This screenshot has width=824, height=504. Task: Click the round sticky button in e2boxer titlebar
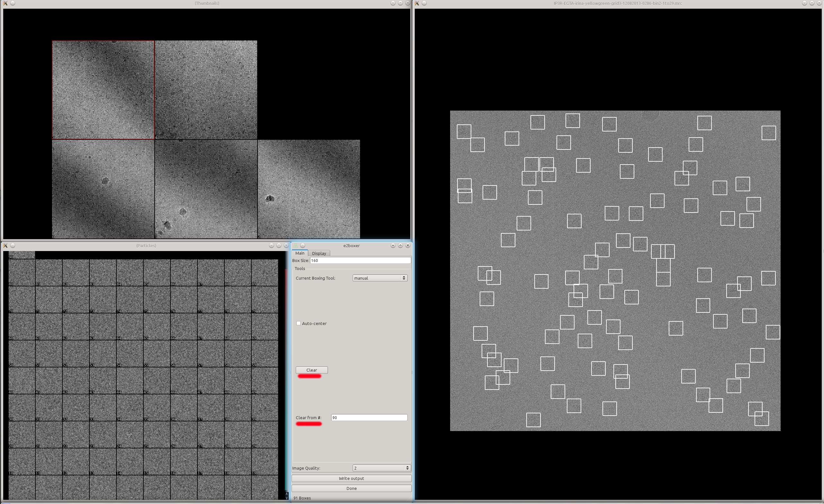pyautogui.click(x=303, y=246)
